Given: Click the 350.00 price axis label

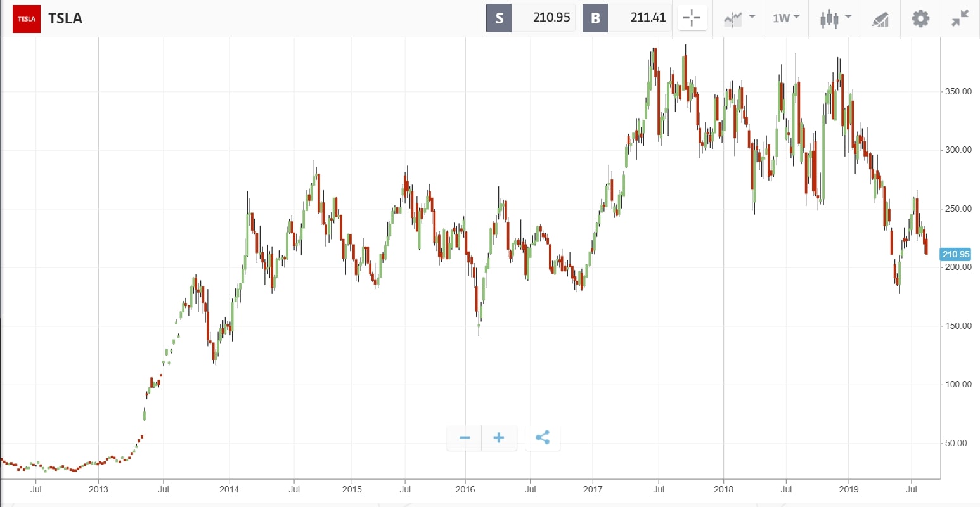Looking at the screenshot, I should coord(958,91).
